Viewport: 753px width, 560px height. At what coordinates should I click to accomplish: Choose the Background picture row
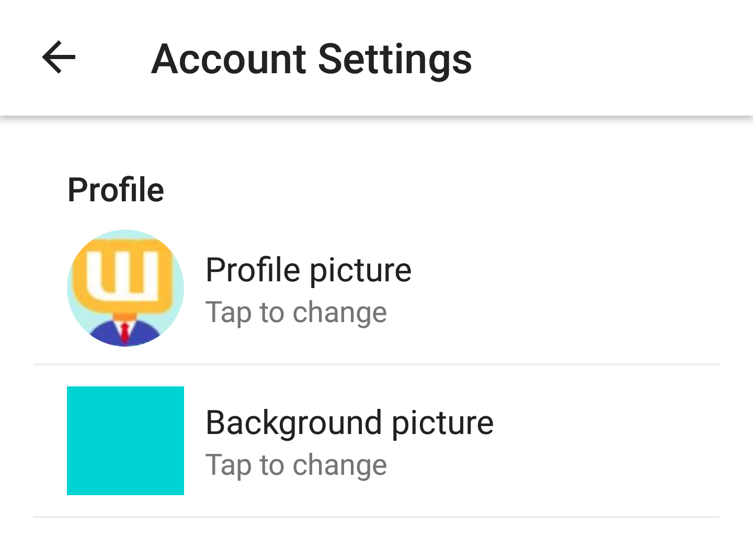click(376, 441)
